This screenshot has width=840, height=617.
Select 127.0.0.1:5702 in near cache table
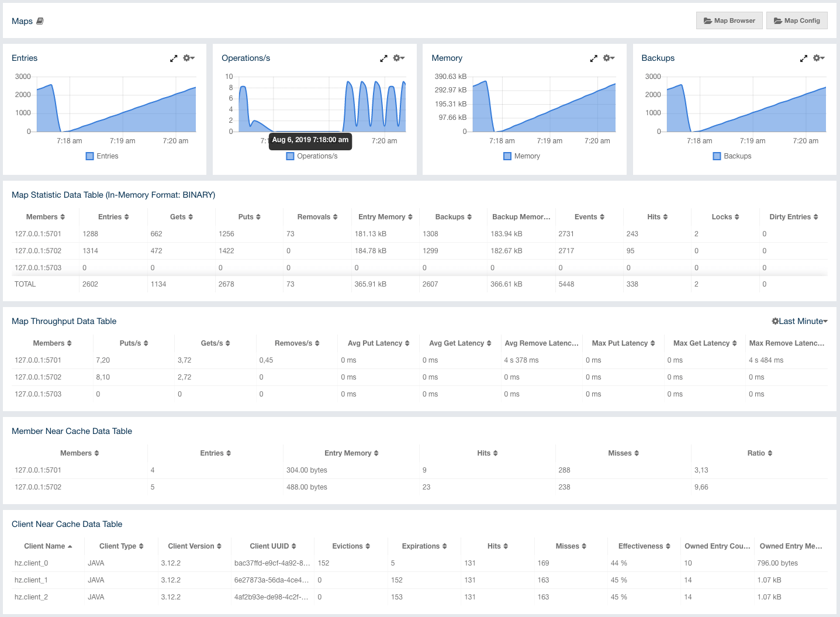(38, 487)
